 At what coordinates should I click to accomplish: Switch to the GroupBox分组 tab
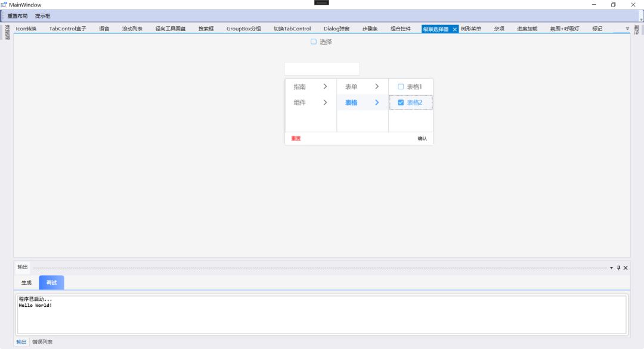coord(243,29)
